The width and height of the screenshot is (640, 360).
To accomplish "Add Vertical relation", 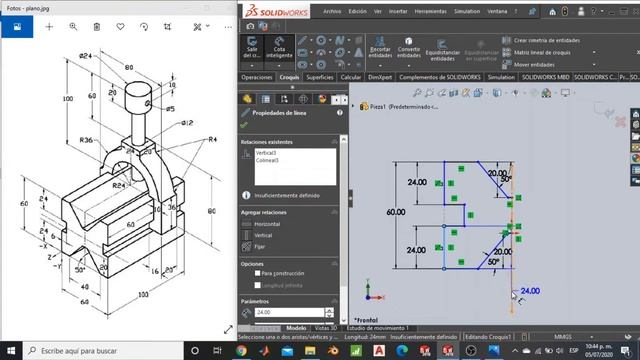I will tap(258, 236).
